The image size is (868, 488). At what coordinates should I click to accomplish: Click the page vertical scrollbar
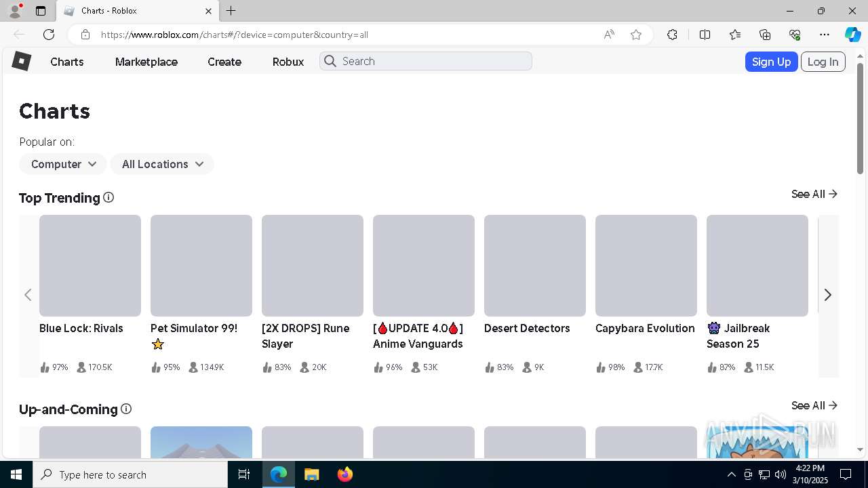click(861, 119)
